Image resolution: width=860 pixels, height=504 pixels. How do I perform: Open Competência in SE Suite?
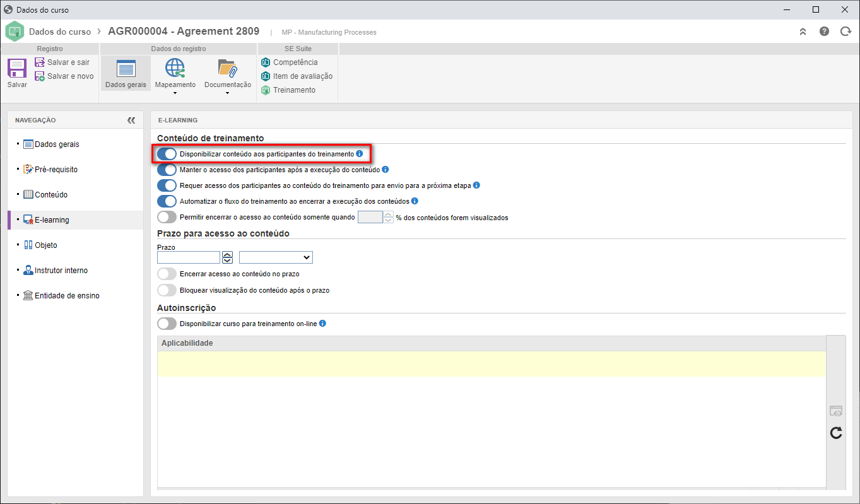point(290,62)
